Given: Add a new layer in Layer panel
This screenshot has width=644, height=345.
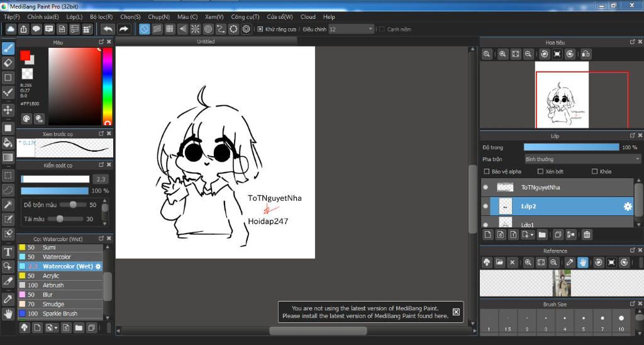Looking at the screenshot, I should tap(487, 234).
